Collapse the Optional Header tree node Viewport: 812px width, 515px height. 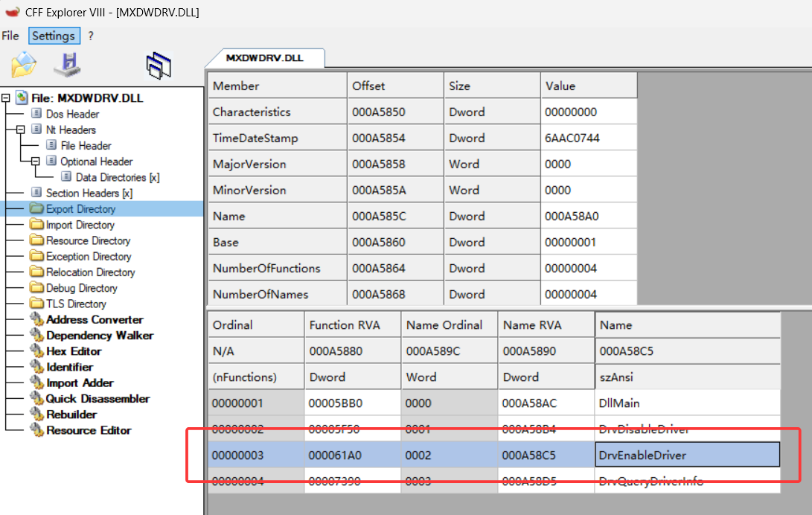point(35,161)
